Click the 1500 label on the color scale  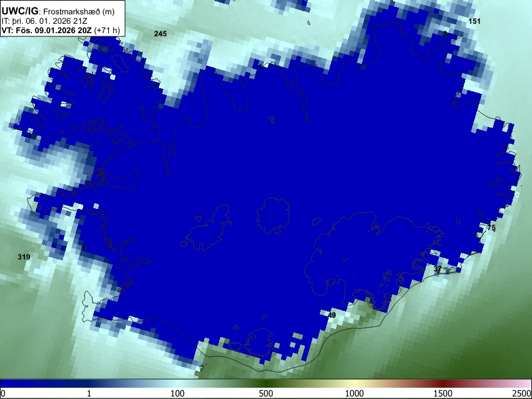pos(443,393)
